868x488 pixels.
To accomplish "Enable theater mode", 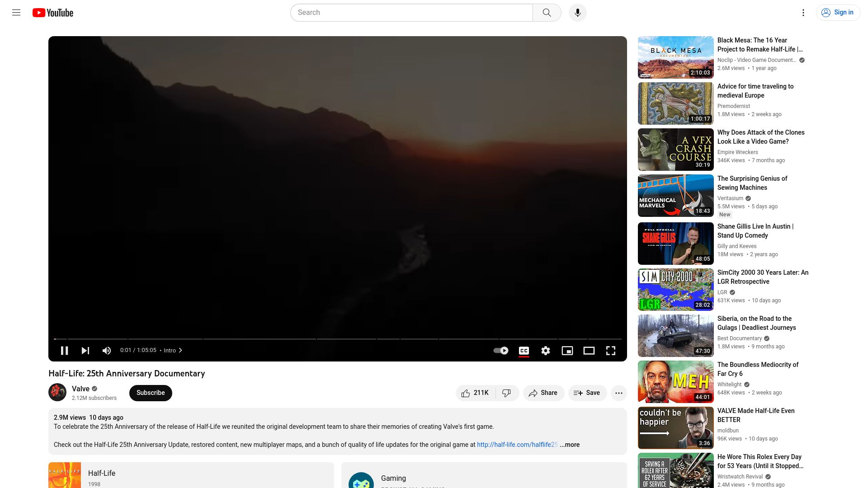I will (589, 351).
